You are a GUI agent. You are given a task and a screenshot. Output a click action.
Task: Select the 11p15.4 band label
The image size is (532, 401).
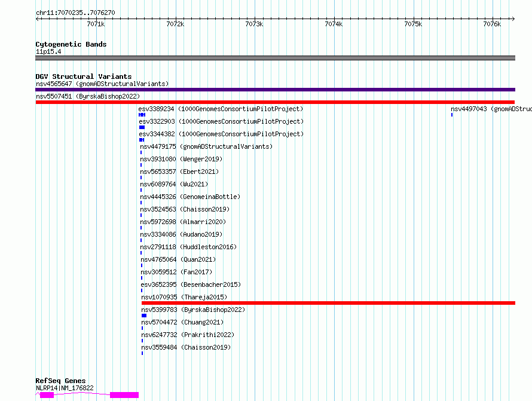click(48, 51)
